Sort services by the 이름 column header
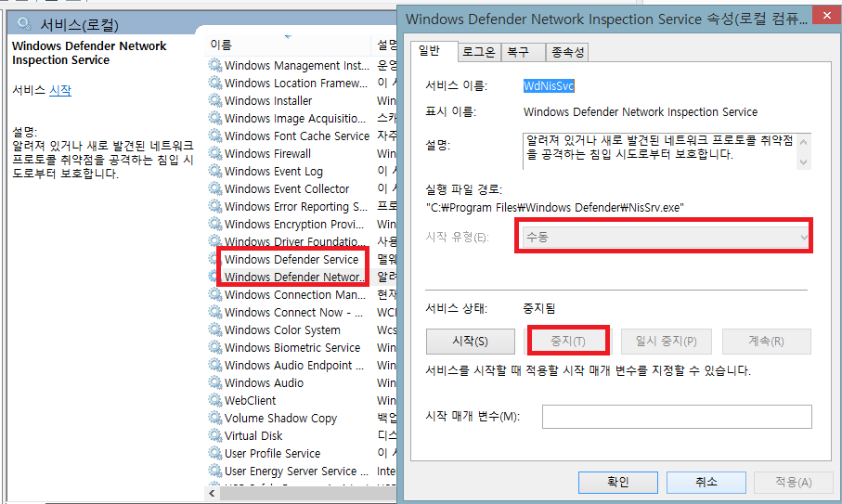The image size is (842, 504). click(x=288, y=45)
